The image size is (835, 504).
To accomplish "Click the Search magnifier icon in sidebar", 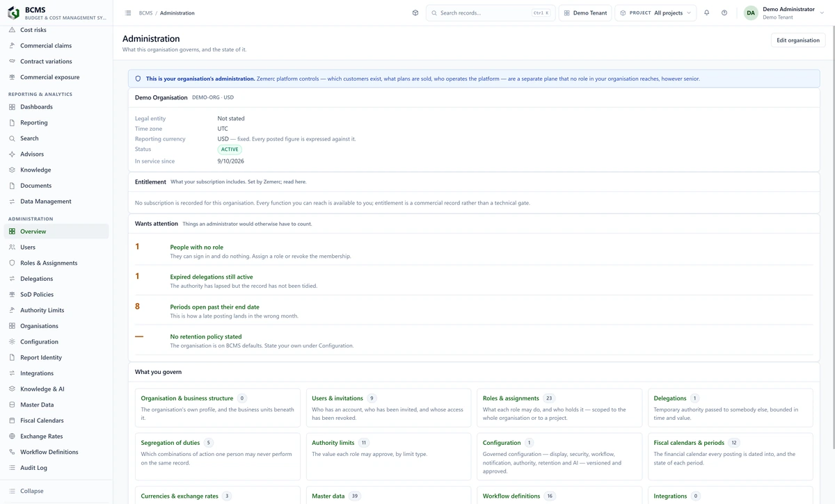I will point(13,138).
